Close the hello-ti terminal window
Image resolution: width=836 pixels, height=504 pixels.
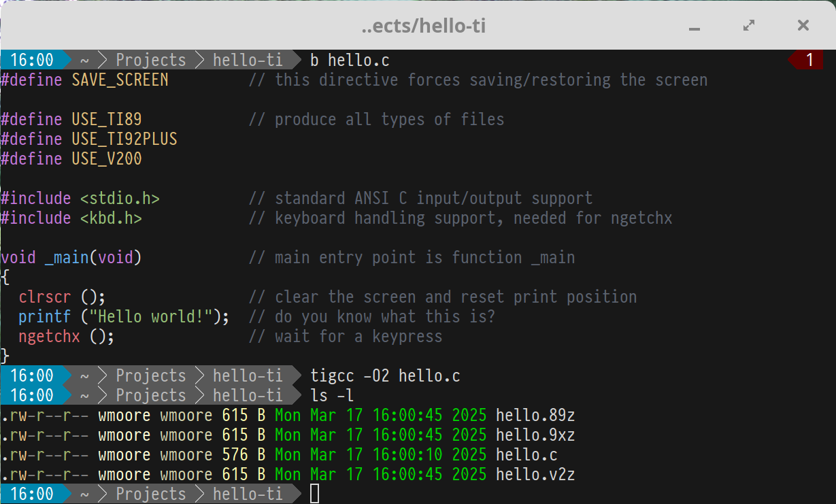coord(803,26)
